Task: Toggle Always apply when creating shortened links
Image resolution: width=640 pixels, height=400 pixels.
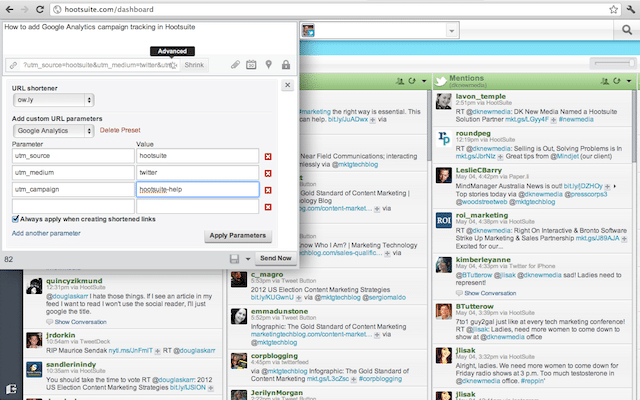Action: click(16, 219)
